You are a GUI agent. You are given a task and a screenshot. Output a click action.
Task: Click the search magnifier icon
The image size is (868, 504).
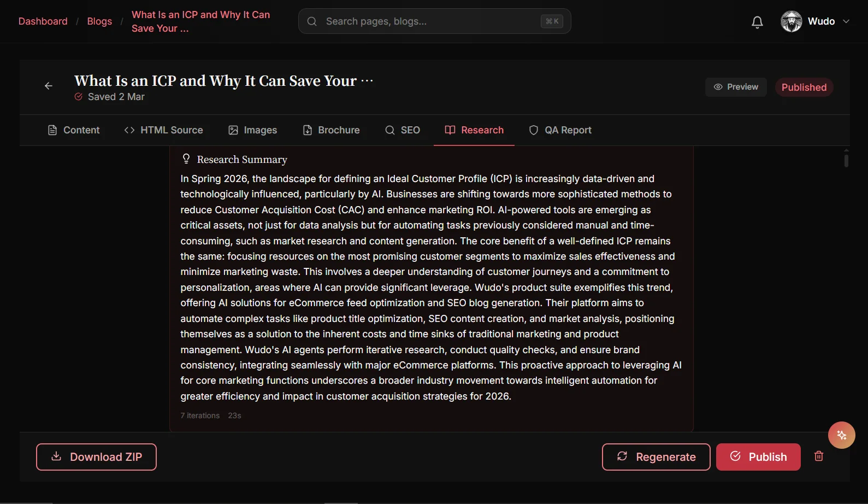click(x=312, y=21)
